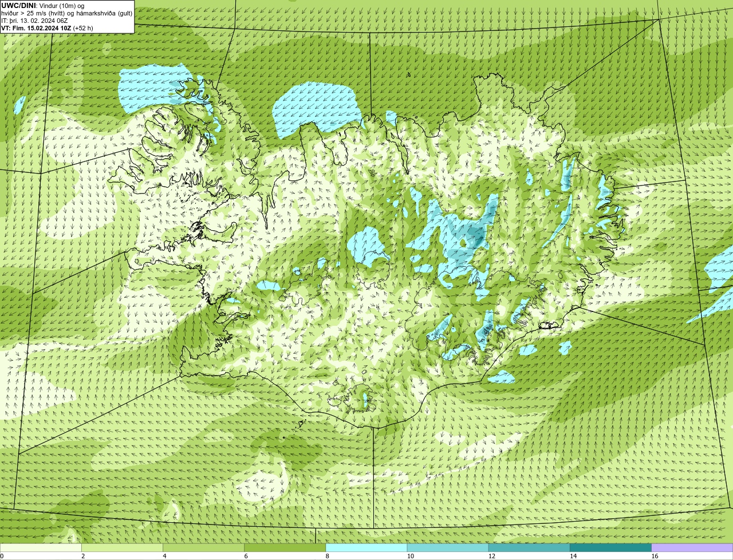Image resolution: width=733 pixels, height=560 pixels.
Task: Click the 0–2 m/s pale yellow legend swatch
Action: pyautogui.click(x=41, y=547)
